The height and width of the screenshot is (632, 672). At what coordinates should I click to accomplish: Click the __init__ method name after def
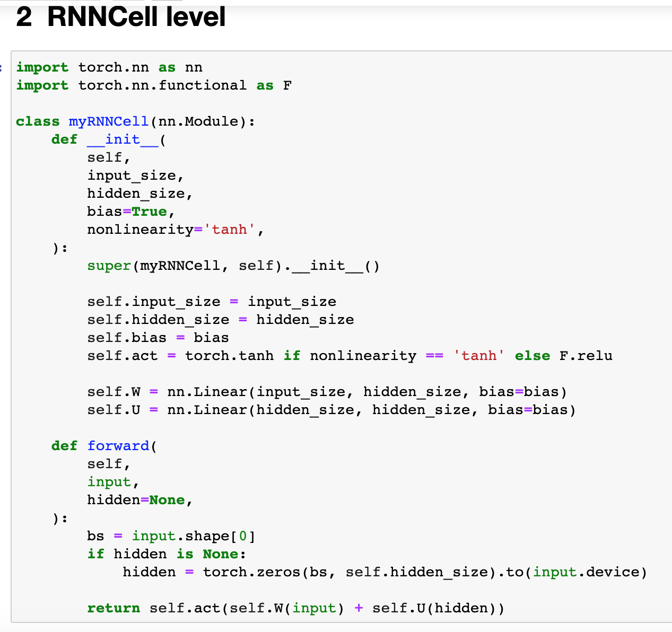coord(123,139)
